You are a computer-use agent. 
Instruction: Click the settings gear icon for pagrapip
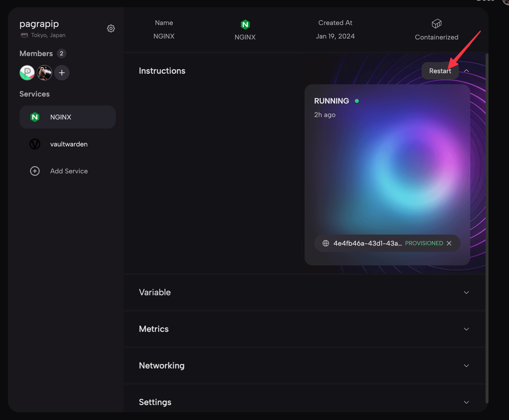(111, 28)
